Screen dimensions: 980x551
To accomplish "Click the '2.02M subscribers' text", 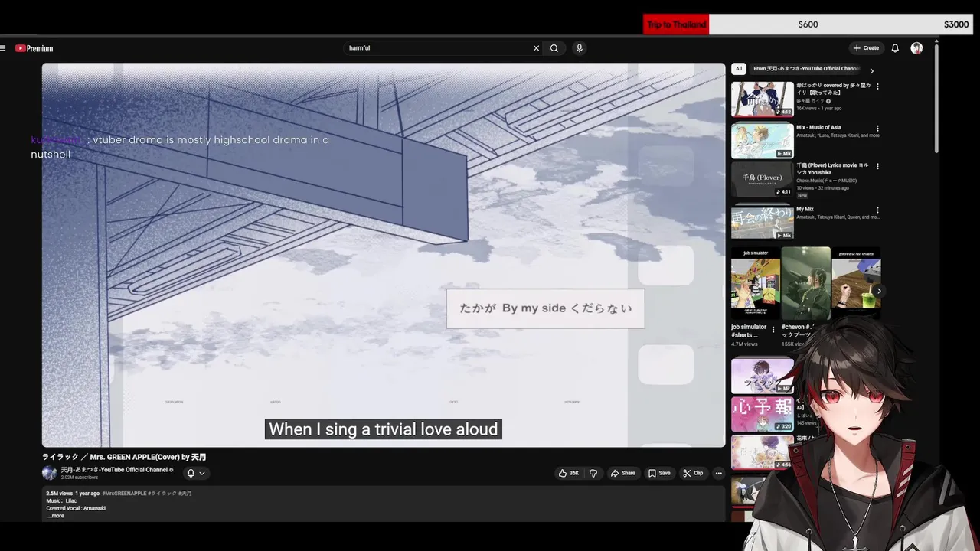I will 80,478.
